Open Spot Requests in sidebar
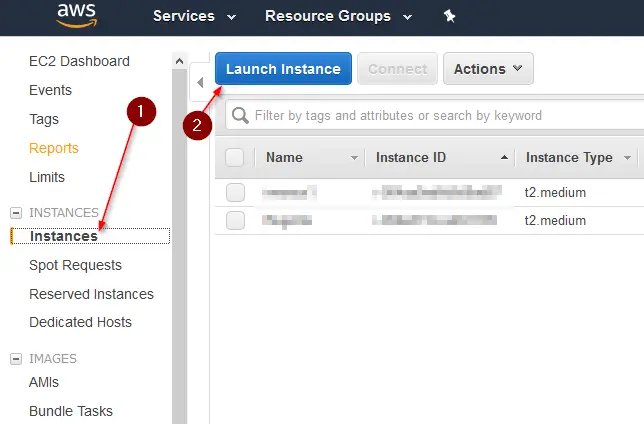The width and height of the screenshot is (644, 424). tap(76, 265)
